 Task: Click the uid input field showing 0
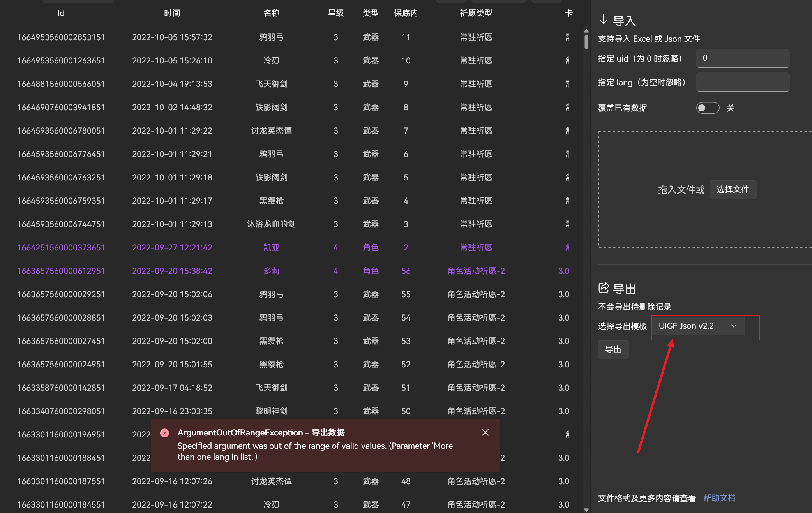(x=743, y=58)
